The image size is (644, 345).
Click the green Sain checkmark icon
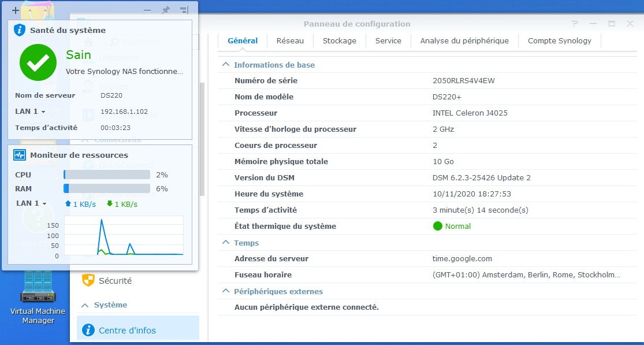[x=38, y=62]
